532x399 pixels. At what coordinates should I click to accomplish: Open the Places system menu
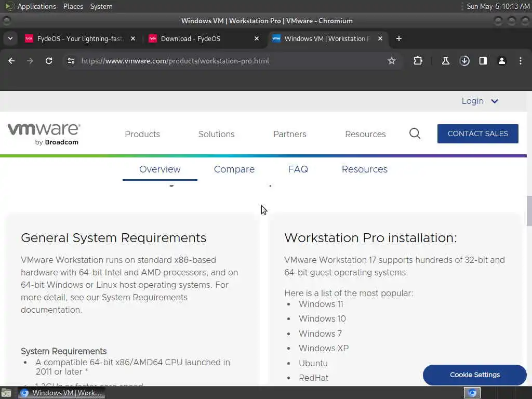click(73, 6)
